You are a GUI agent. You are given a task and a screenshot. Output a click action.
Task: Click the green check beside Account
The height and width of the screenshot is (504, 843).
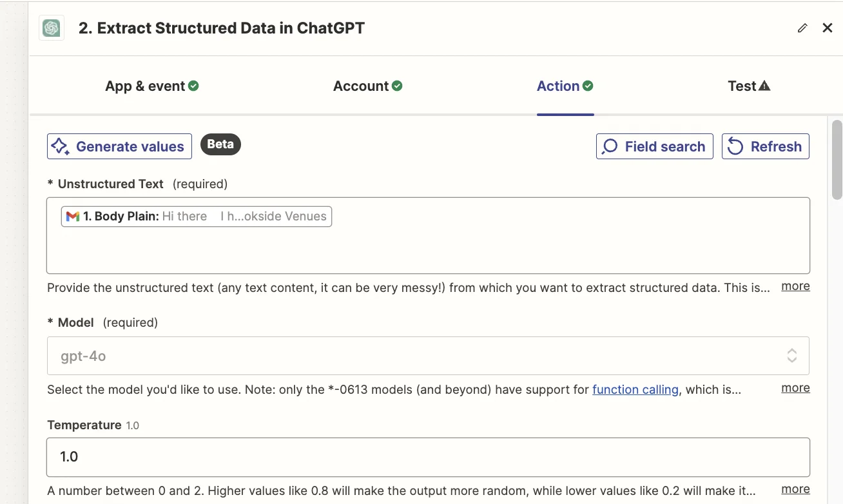point(397,86)
